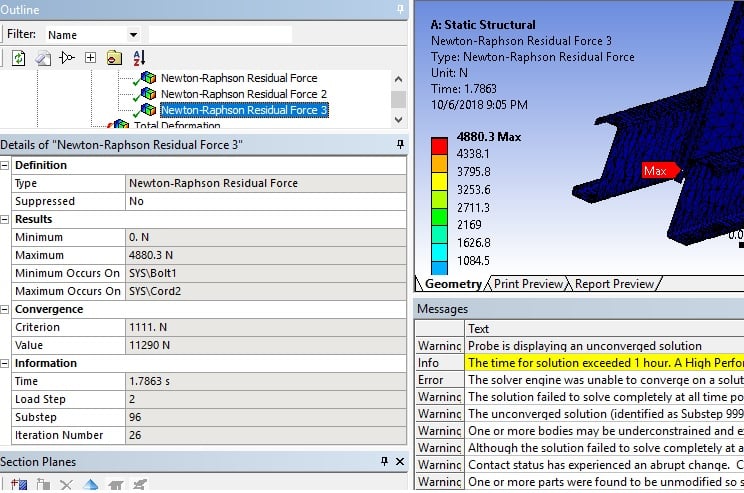Image resolution: width=744 pixels, height=493 pixels.
Task: Click the cyan legend swatch beside 1084.5
Action: tap(439, 251)
